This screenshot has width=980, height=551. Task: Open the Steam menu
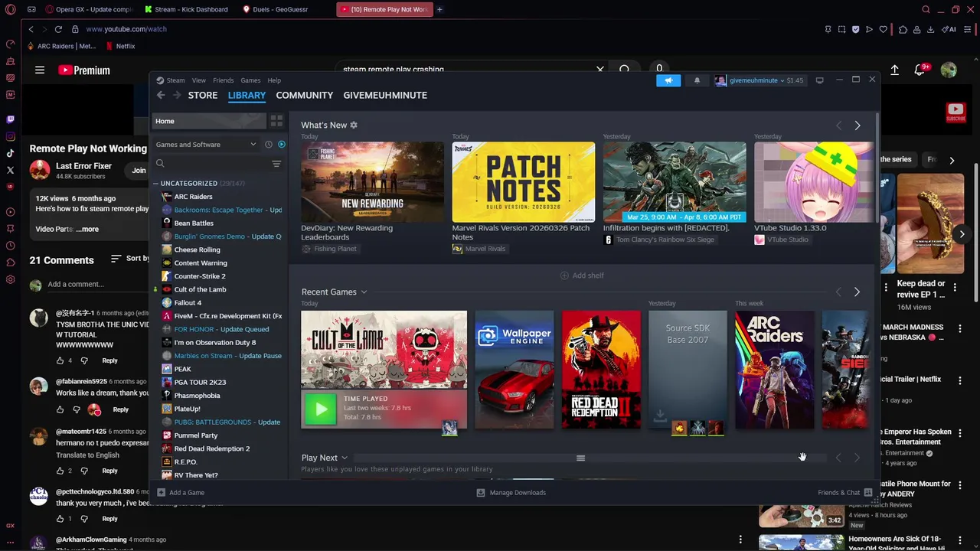pyautogui.click(x=176, y=80)
